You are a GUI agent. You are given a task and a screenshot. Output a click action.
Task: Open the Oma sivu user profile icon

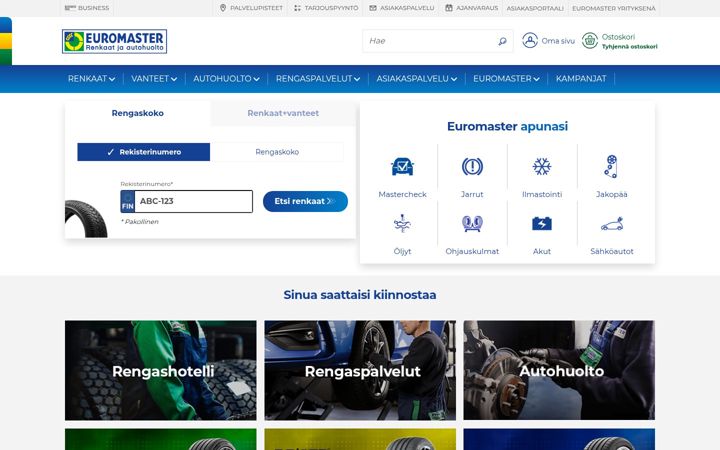(x=530, y=40)
